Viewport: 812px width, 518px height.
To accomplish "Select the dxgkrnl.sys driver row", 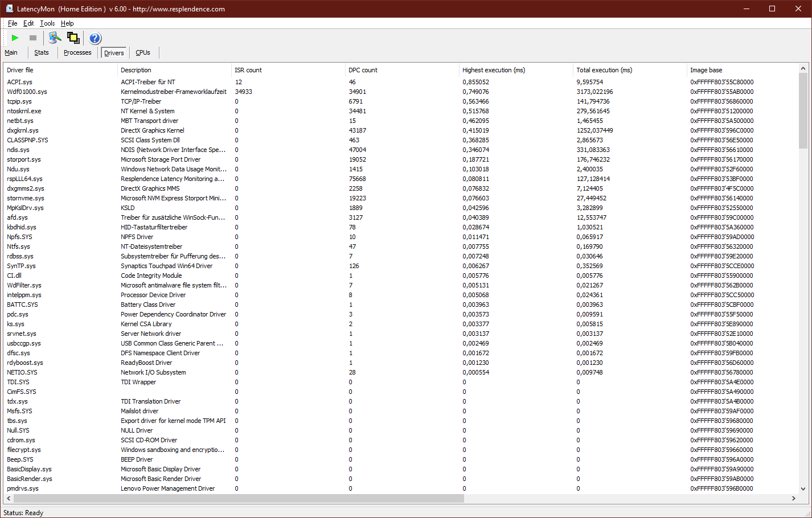I will tap(401, 130).
